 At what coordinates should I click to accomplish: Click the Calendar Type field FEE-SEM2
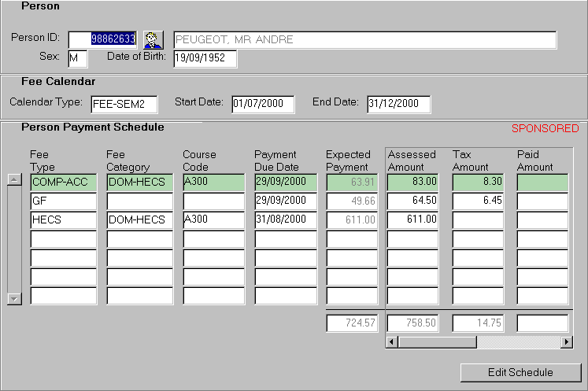tap(124, 105)
